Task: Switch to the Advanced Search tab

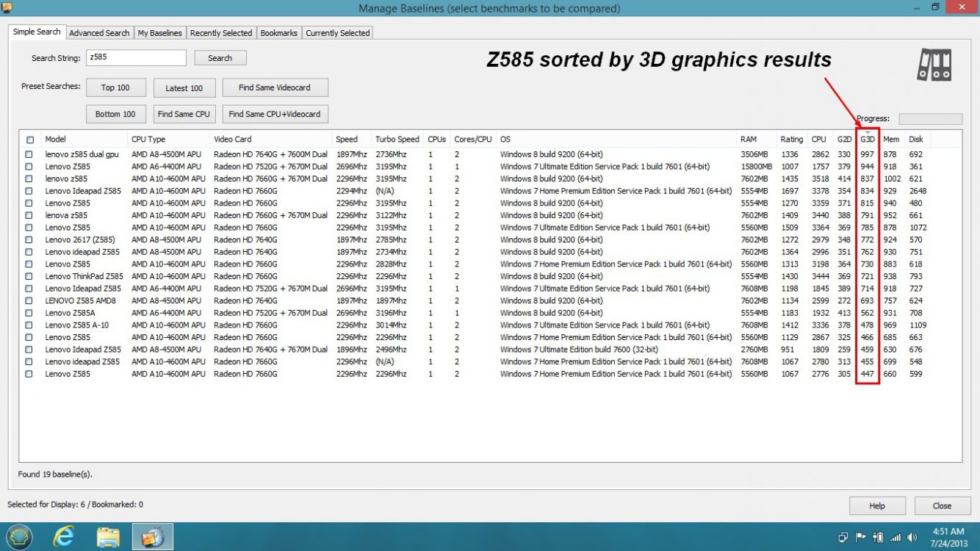Action: point(99,33)
